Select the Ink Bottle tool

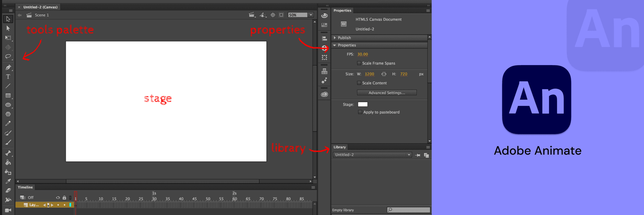[8, 172]
